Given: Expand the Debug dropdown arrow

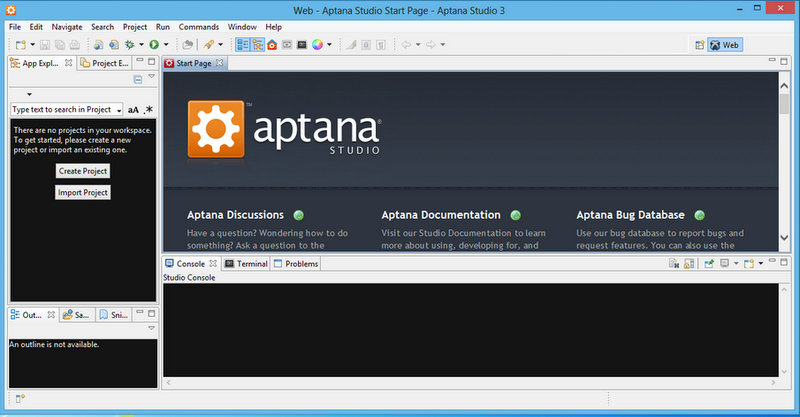Looking at the screenshot, I should (x=141, y=45).
